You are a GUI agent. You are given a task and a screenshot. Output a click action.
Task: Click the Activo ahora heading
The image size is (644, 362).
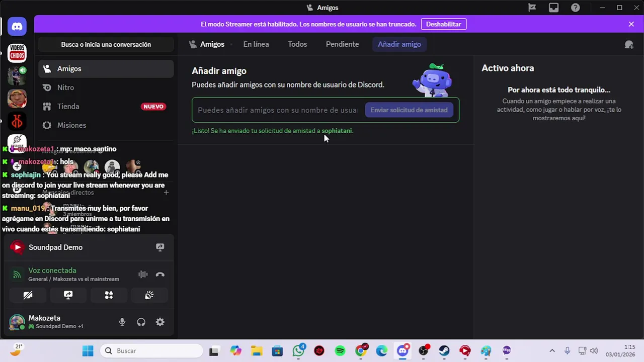click(508, 68)
